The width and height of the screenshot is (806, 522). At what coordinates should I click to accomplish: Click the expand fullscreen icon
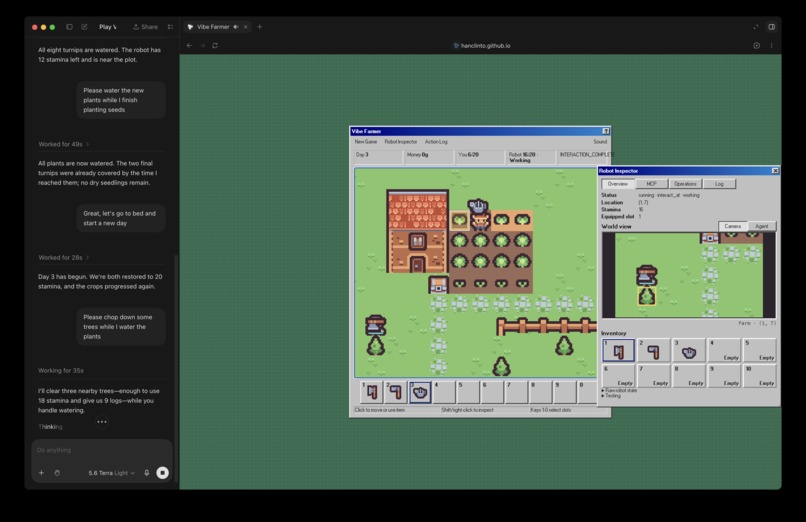click(x=756, y=27)
